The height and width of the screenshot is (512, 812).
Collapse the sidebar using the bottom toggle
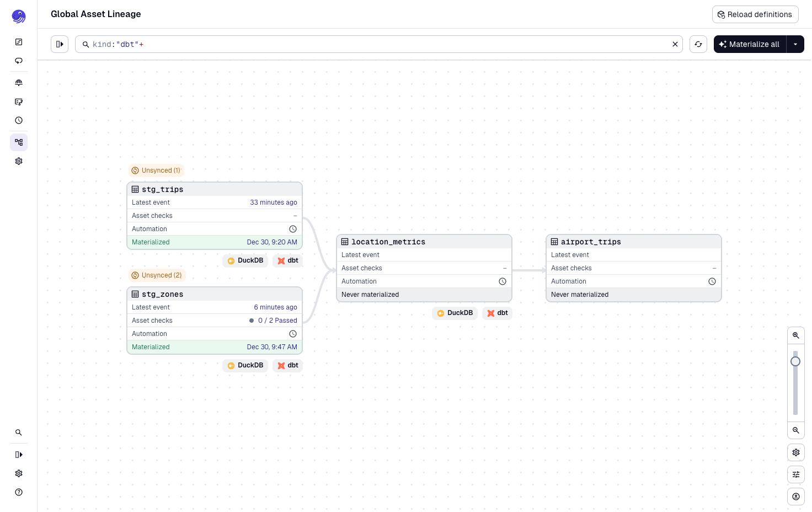[x=19, y=454]
